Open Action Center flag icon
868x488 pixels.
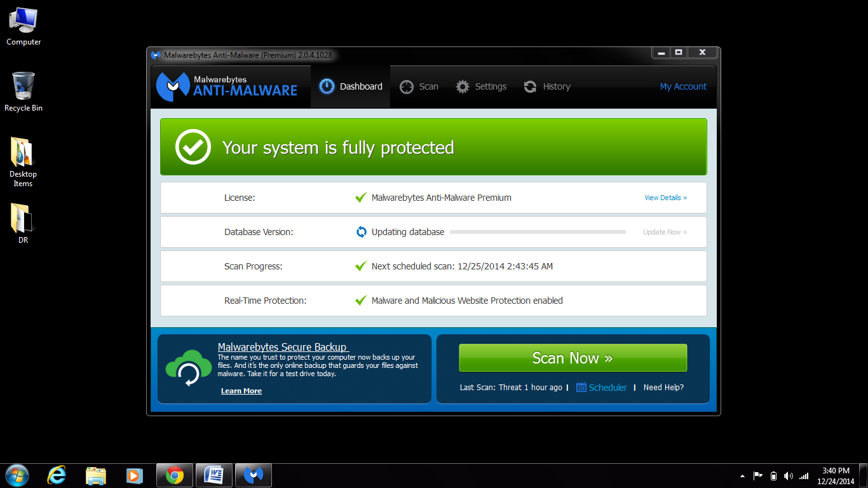[757, 475]
